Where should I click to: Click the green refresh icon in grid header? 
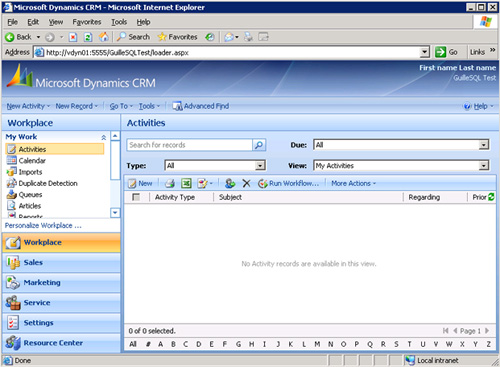[x=491, y=197]
